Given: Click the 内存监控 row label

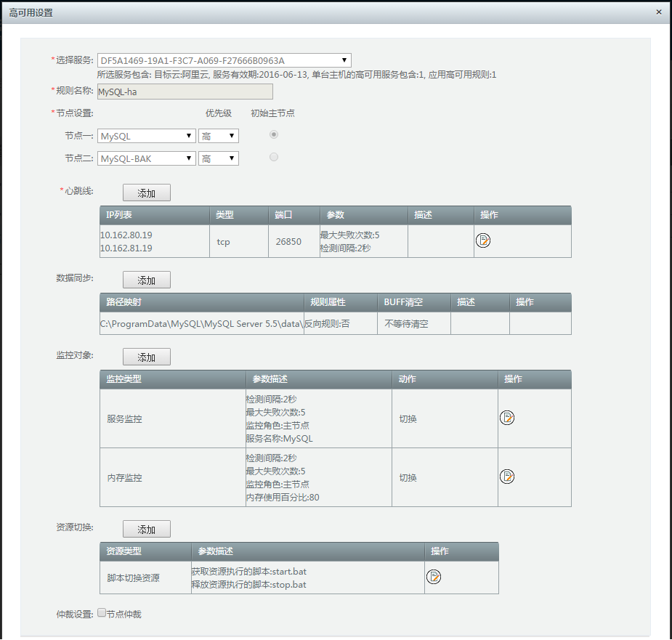Looking at the screenshot, I should point(124,477).
